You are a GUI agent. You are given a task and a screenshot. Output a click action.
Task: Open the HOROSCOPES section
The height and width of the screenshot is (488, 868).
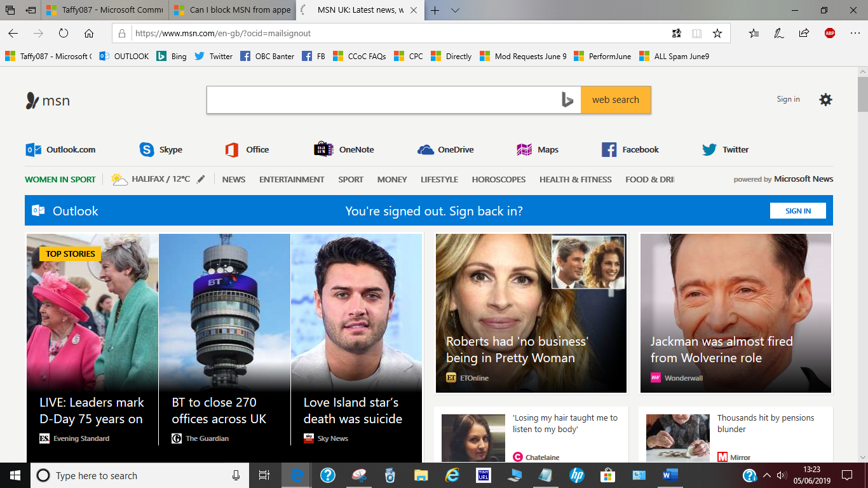499,179
